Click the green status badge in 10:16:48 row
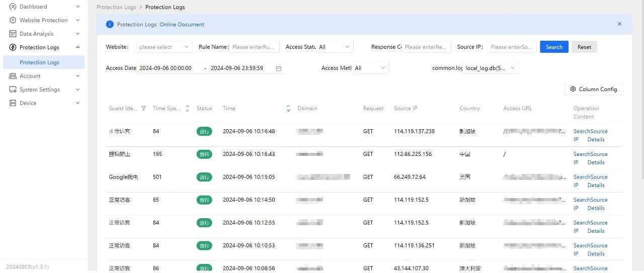 tap(204, 131)
